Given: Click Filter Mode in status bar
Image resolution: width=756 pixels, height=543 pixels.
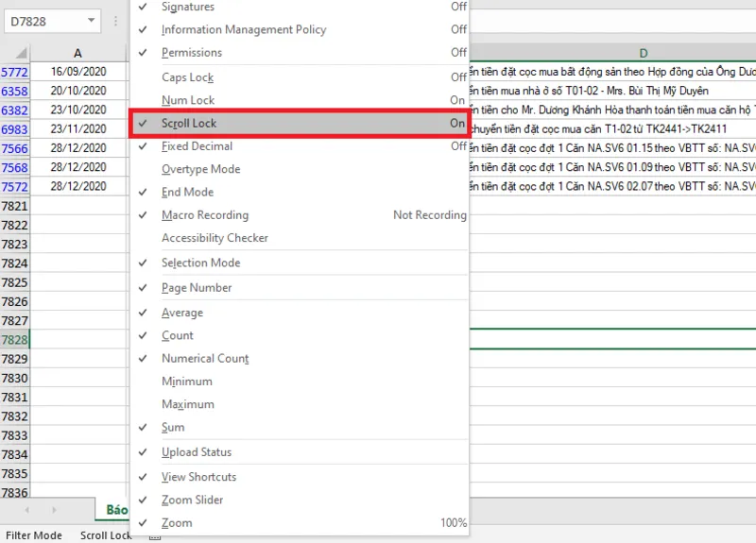Looking at the screenshot, I should pos(34,535).
